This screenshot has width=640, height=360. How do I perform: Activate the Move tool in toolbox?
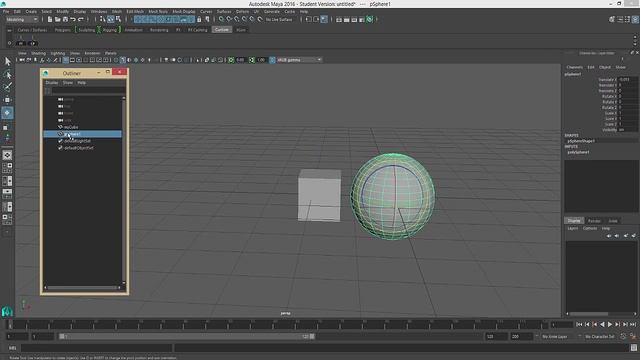[x=7, y=100]
